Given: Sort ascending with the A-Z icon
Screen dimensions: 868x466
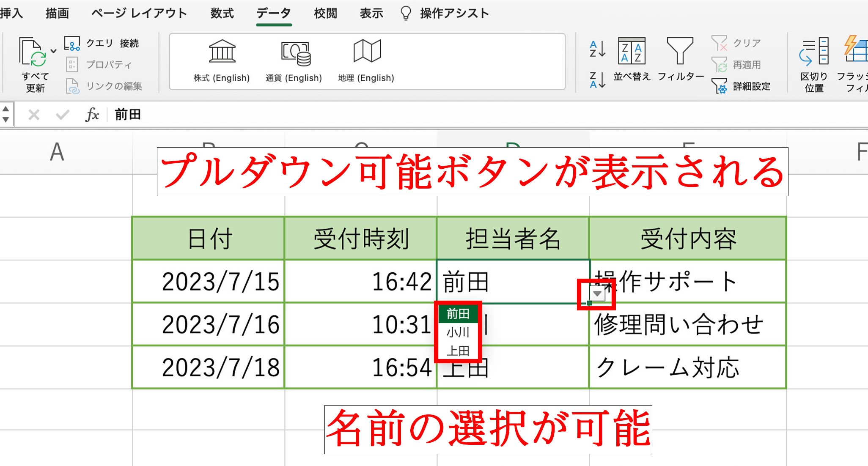Looking at the screenshot, I should coord(597,49).
